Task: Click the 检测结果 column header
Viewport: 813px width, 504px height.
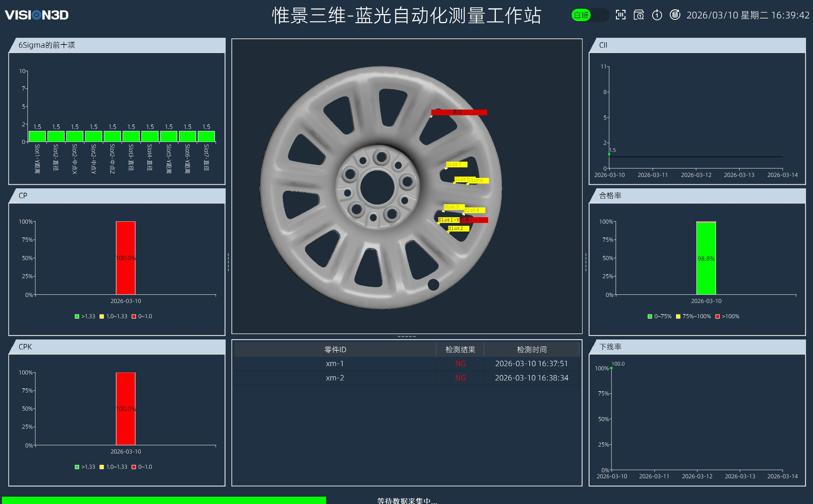Action: click(460, 349)
